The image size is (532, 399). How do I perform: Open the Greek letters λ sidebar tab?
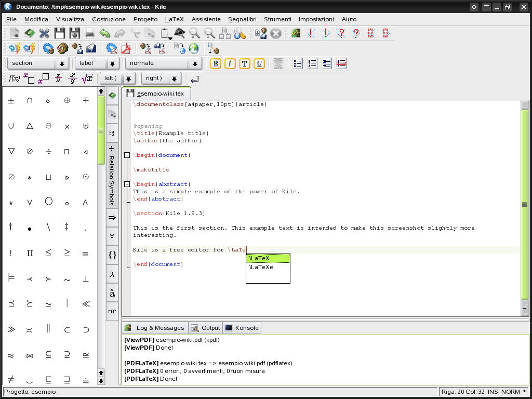pyautogui.click(x=112, y=274)
